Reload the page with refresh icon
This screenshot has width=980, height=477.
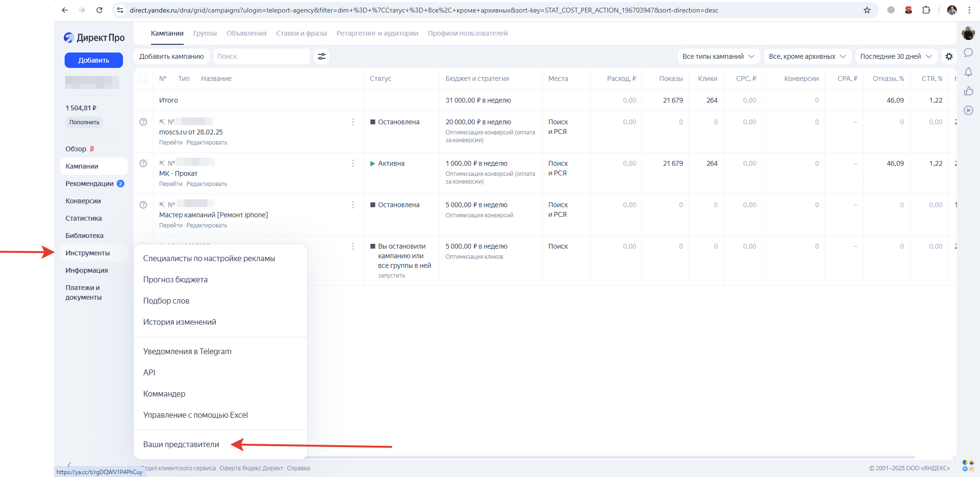[99, 10]
